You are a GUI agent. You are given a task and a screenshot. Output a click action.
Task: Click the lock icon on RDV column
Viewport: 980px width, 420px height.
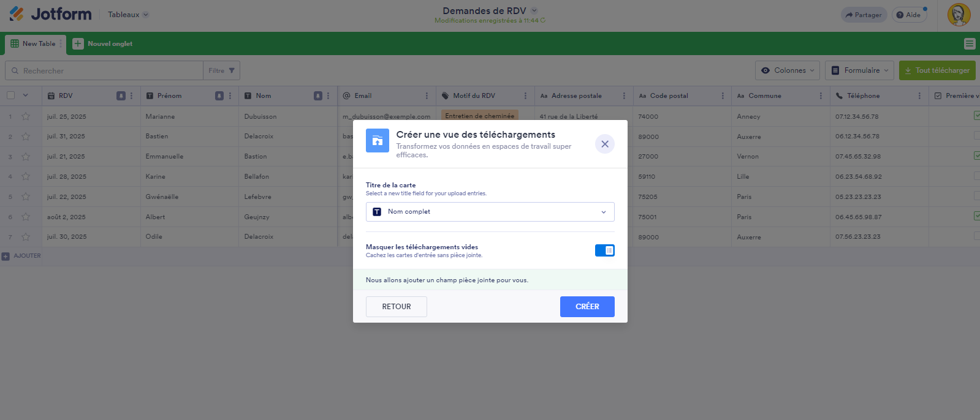point(121,96)
